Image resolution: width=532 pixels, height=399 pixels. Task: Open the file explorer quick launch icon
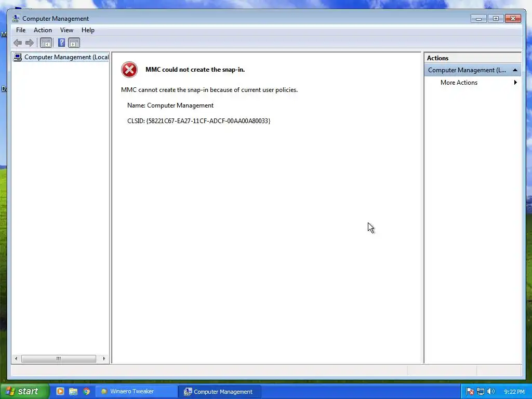coord(73,391)
